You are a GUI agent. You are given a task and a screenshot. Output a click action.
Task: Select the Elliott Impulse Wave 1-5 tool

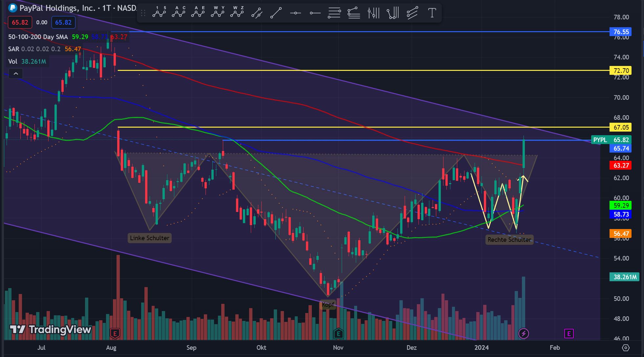(159, 13)
